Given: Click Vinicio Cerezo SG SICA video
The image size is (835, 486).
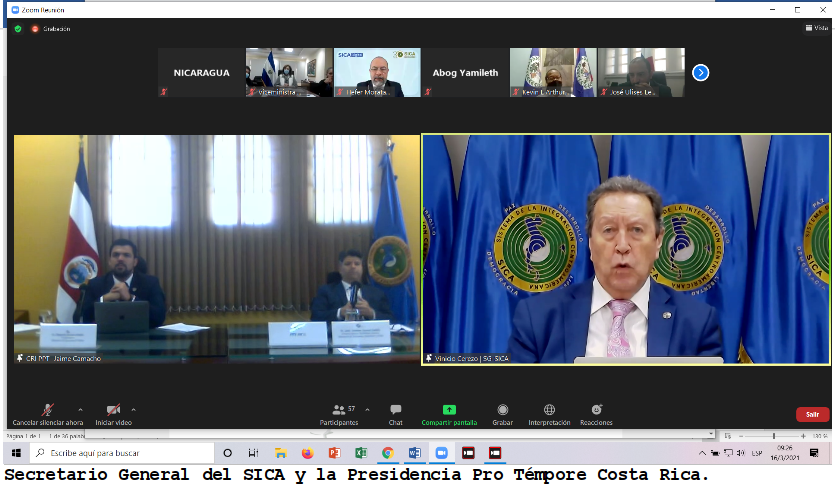Looking at the screenshot, I should [626, 249].
